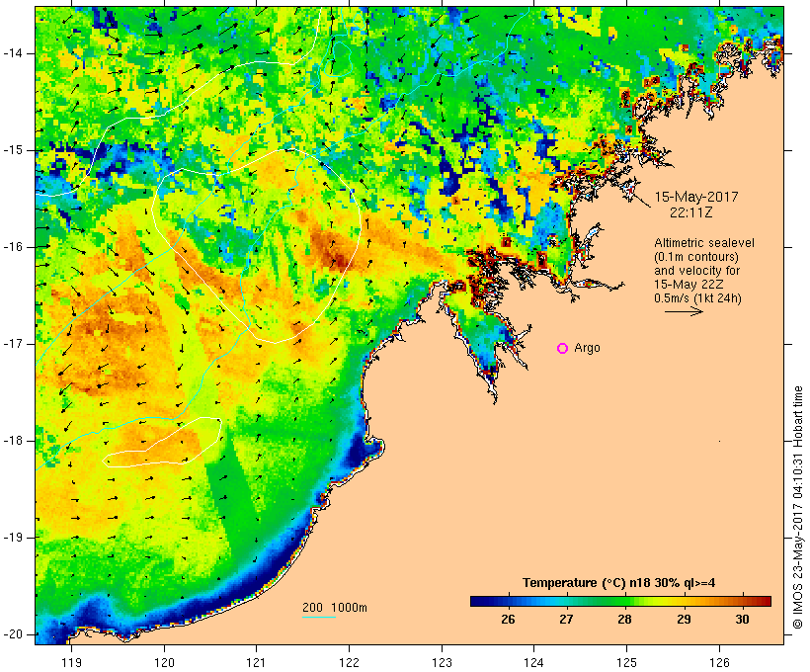Click the IMOS copyright timestamp text

tap(798, 508)
